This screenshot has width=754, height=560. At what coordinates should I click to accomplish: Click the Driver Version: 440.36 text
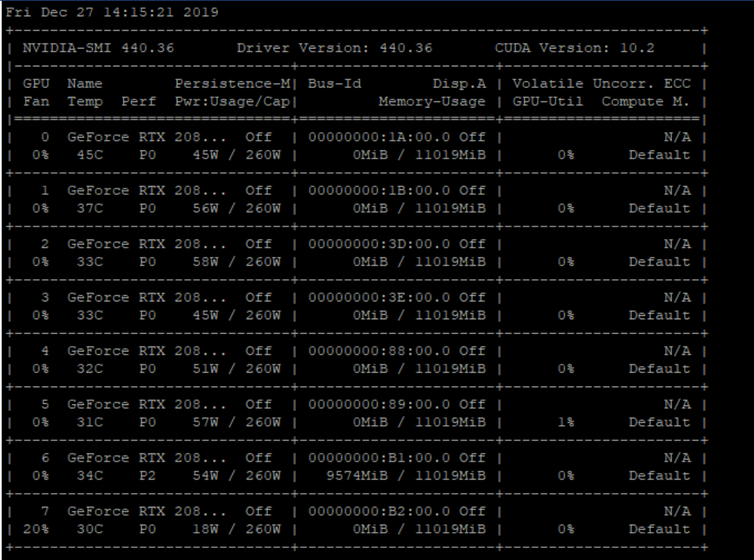click(x=334, y=48)
